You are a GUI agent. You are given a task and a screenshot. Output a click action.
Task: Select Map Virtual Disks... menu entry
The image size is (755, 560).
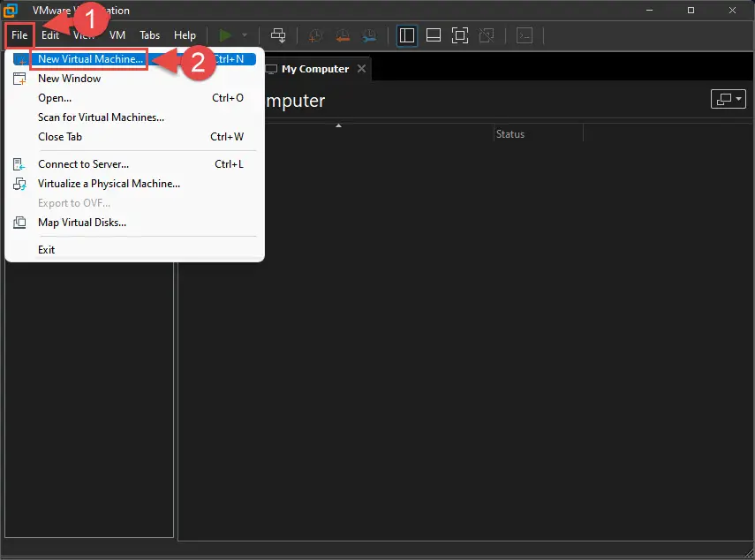134,223
